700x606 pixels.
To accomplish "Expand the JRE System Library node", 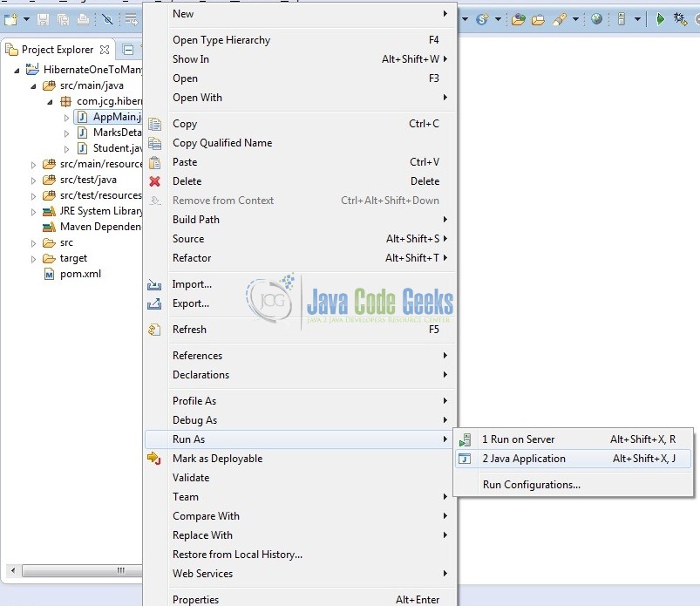I will (33, 212).
